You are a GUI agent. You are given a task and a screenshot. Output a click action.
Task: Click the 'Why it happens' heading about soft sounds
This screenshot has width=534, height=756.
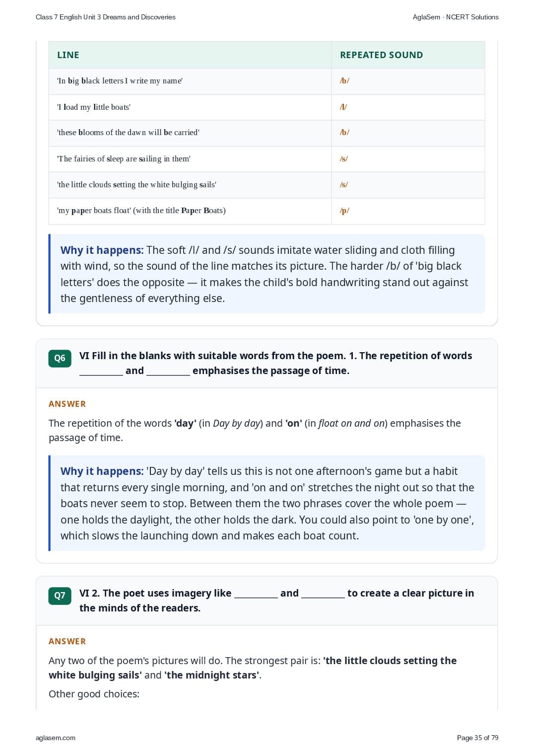(x=102, y=250)
